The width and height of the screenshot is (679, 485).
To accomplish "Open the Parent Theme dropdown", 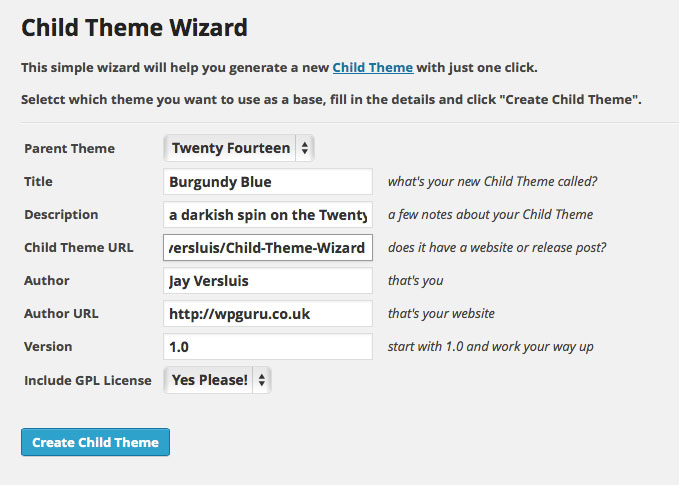I will [x=239, y=148].
